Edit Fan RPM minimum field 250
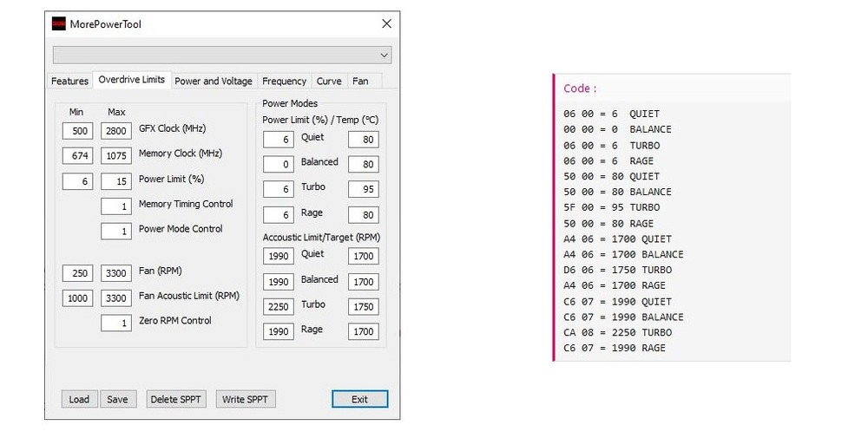The image size is (868, 438). [x=77, y=273]
